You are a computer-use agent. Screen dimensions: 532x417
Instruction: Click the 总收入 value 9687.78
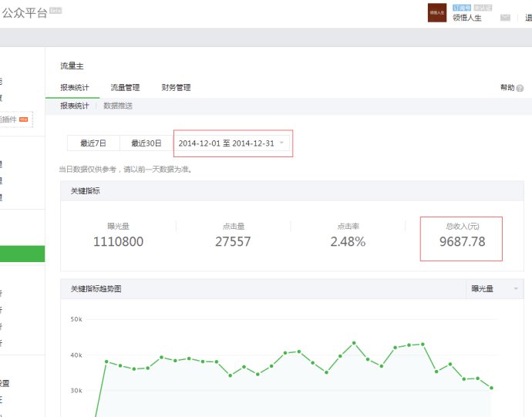pyautogui.click(x=463, y=241)
